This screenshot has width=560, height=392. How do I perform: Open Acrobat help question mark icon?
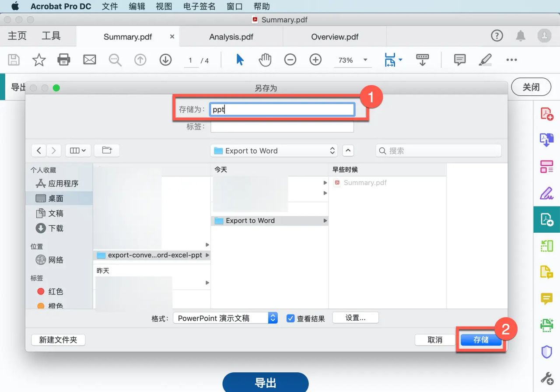497,35
